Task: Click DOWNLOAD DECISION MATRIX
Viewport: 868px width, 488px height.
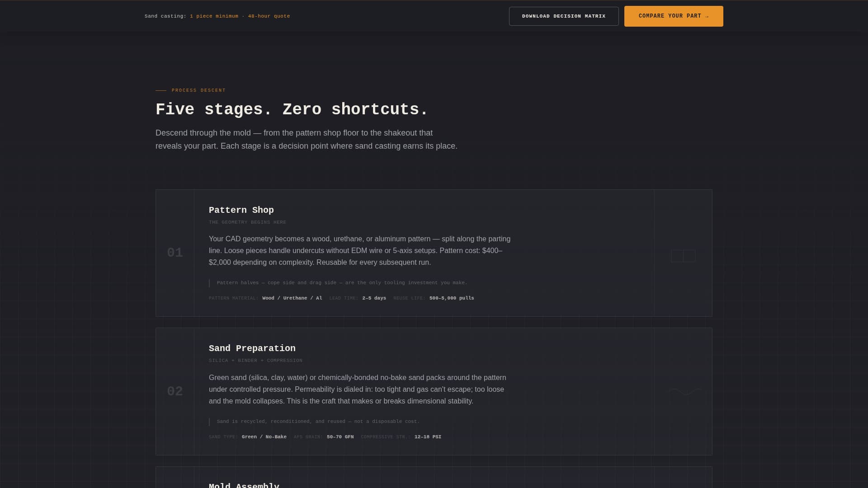Action: tap(564, 16)
